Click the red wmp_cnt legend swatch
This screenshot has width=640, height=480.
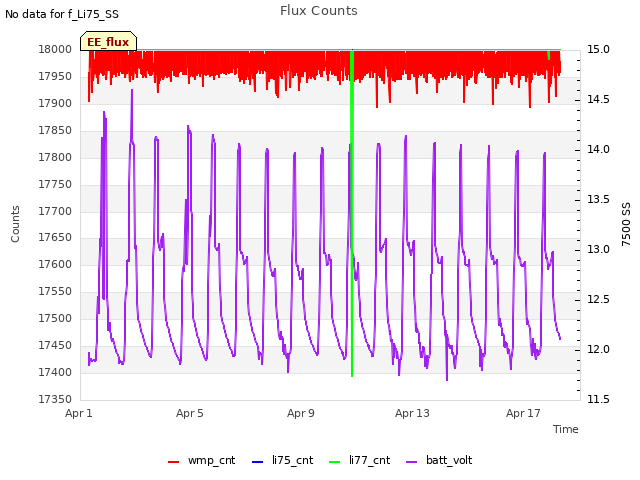click(173, 462)
